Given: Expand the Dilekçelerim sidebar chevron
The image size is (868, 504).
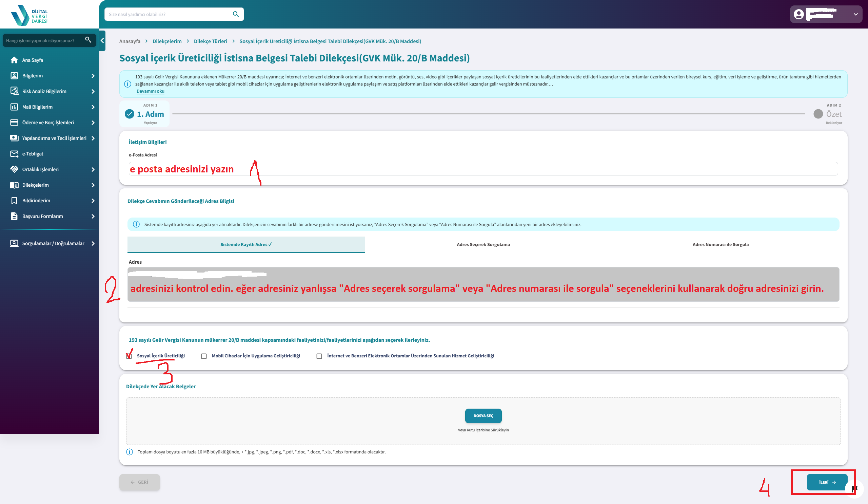Looking at the screenshot, I should (x=93, y=185).
